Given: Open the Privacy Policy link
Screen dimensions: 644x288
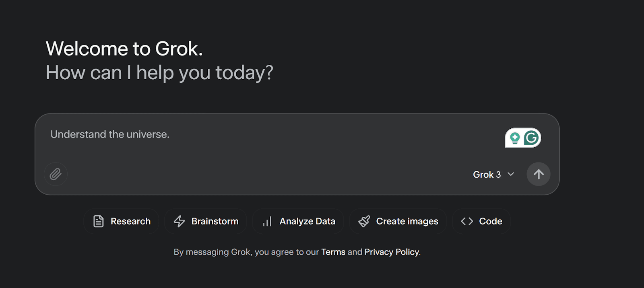Looking at the screenshot, I should 392,252.
